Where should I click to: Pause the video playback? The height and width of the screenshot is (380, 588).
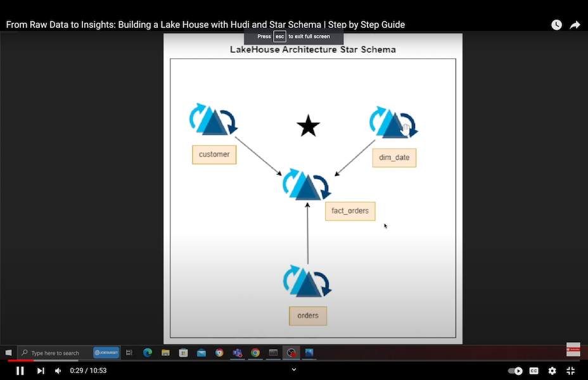click(20, 370)
